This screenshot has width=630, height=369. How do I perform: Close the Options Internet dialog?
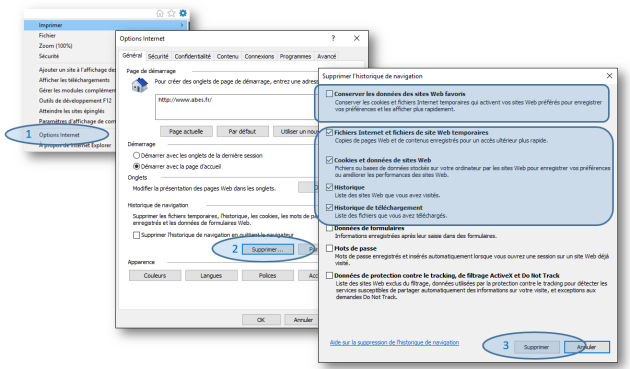coord(357,38)
